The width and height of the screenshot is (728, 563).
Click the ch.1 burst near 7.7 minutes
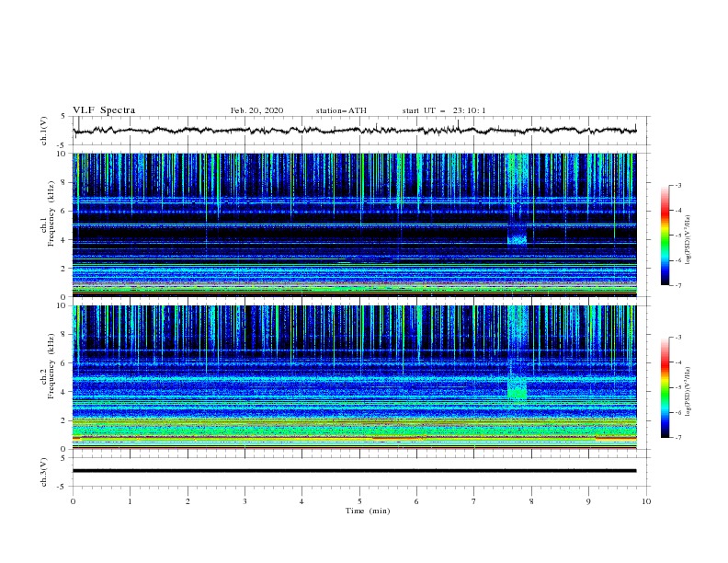point(517,240)
